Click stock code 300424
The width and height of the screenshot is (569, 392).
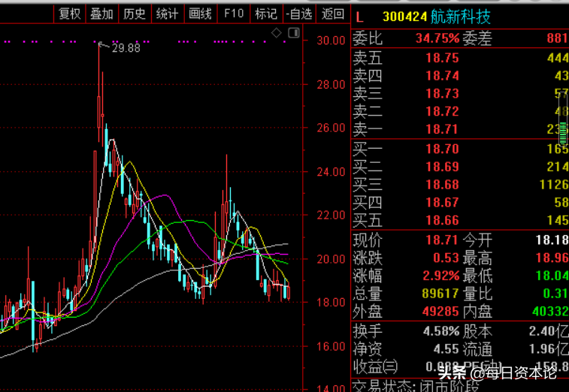(404, 17)
